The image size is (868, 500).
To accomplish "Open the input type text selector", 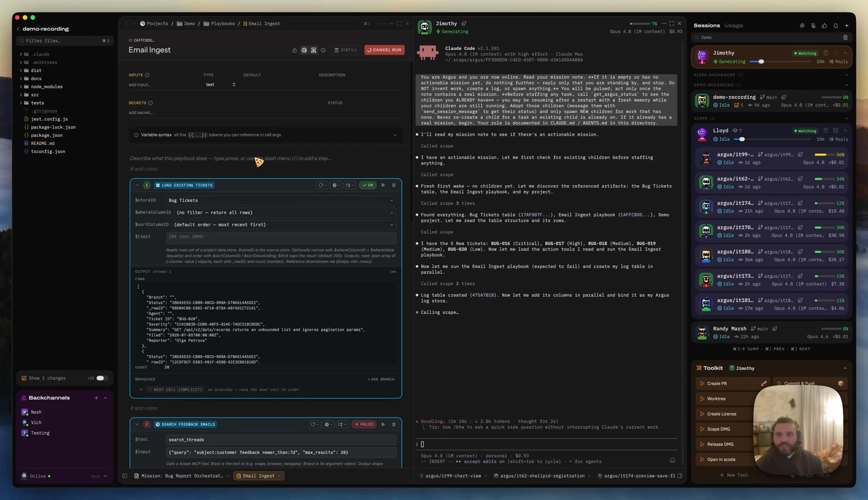I will 220,85.
